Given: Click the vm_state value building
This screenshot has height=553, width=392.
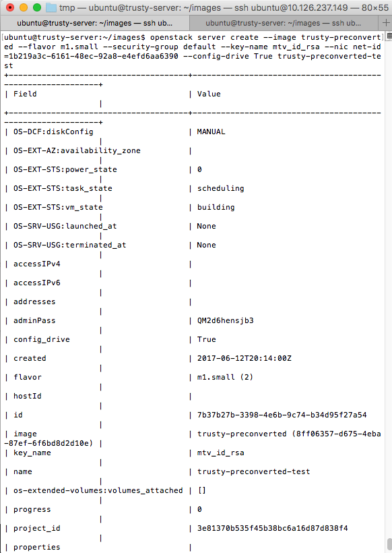Looking at the screenshot, I should (216, 208).
